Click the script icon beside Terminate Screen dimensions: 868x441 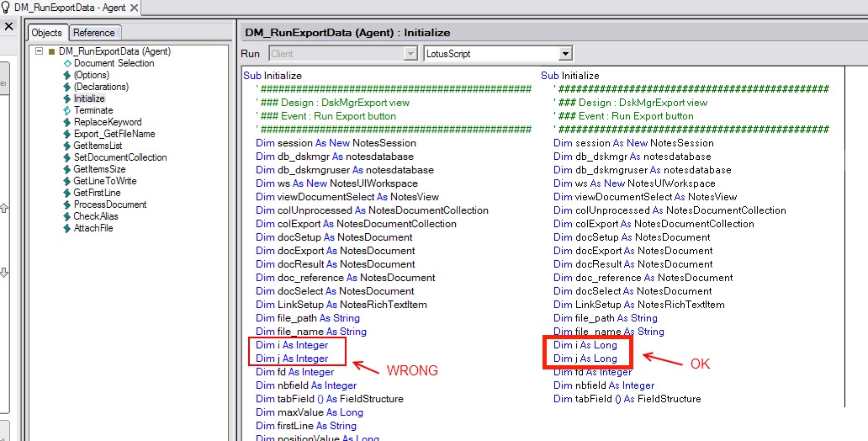67,110
